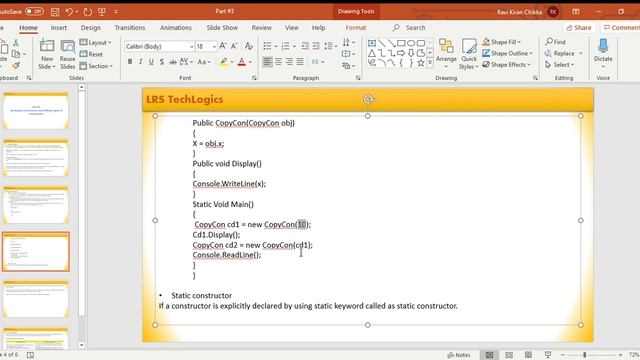Open the Home ribbon tab
Image resolution: width=640 pixels, height=360 pixels.
tap(28, 28)
